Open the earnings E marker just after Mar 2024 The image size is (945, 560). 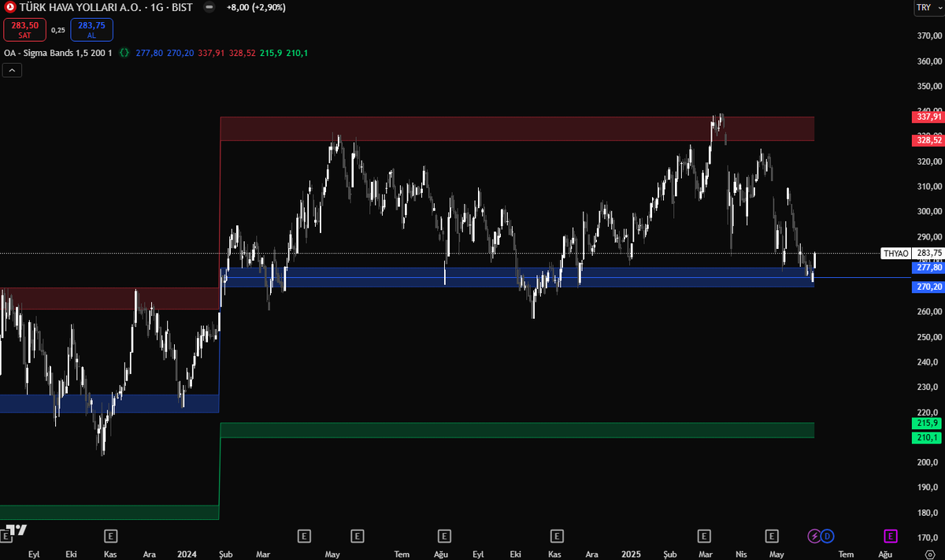[304, 536]
